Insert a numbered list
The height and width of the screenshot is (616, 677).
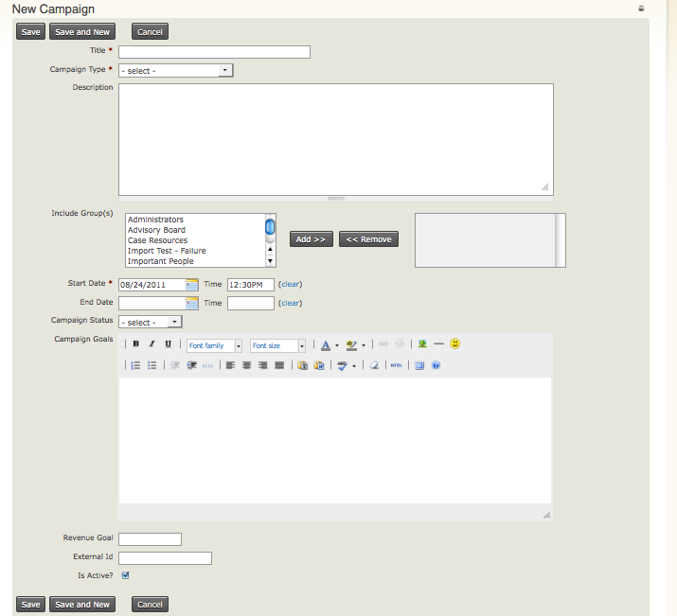tap(135, 365)
